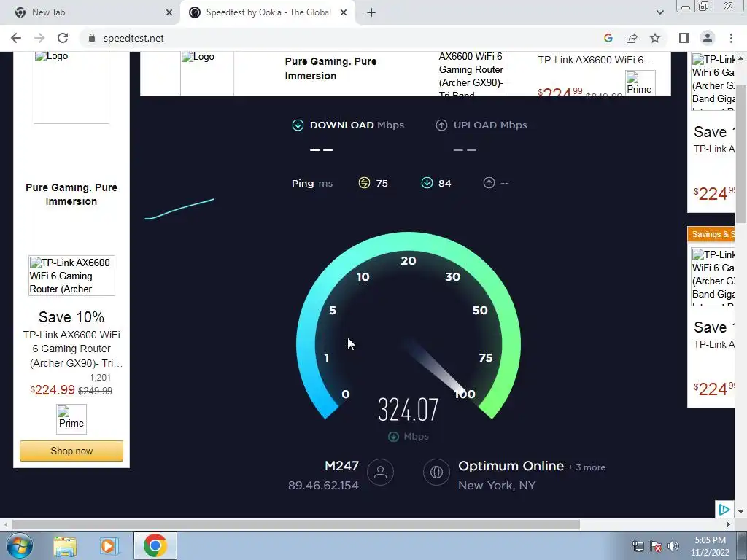Go back with the browser back arrow
This screenshot has height=560, width=747.
click(16, 38)
